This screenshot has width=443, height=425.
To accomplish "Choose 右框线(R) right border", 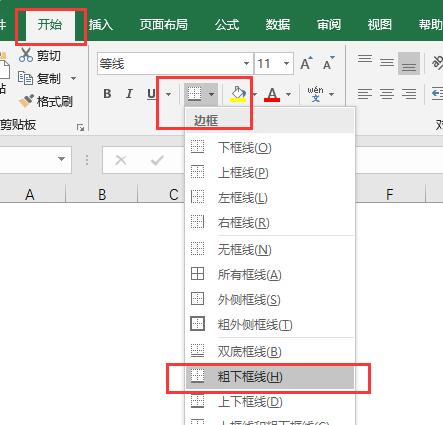I will point(270,222).
